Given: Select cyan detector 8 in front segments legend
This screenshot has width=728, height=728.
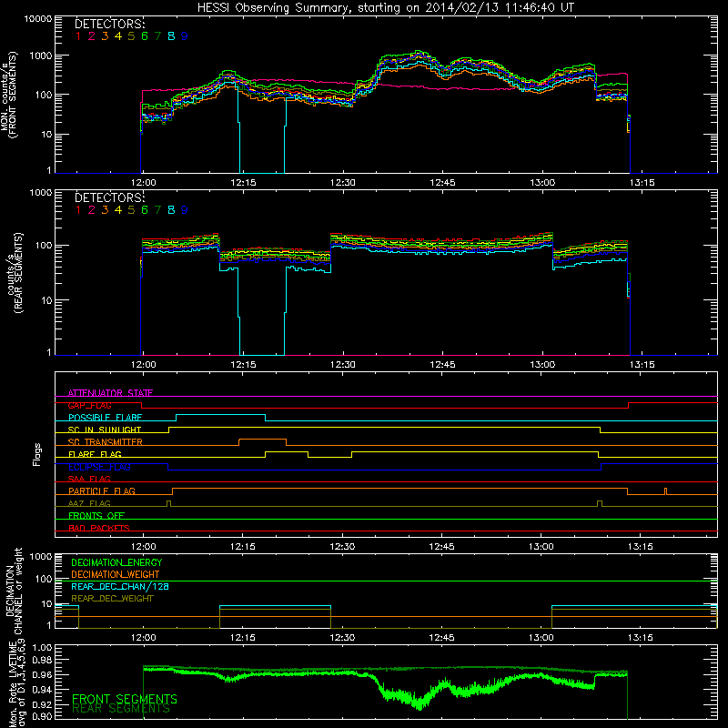Looking at the screenshot, I should pyautogui.click(x=171, y=36).
